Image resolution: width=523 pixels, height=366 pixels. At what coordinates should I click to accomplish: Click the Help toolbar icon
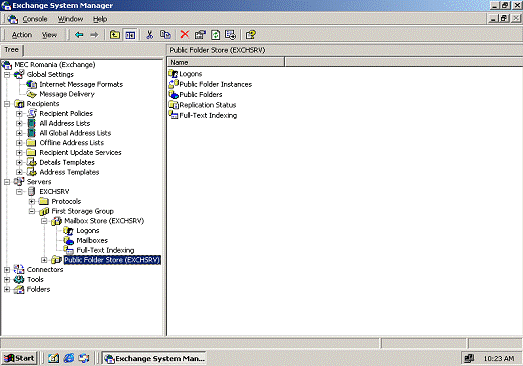point(250,35)
